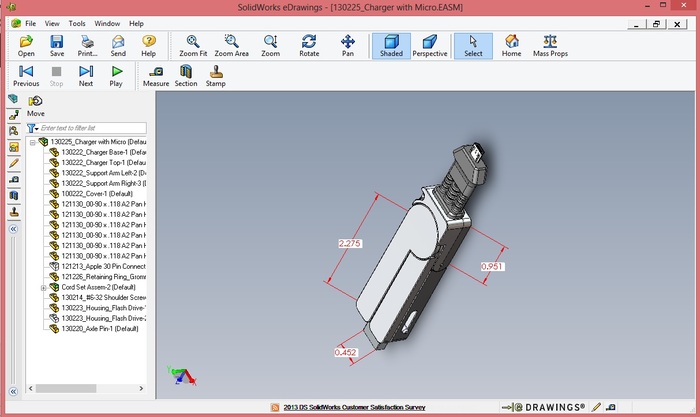Click the status bar measure icon
Image resolution: width=700 pixels, height=417 pixels.
click(611, 407)
